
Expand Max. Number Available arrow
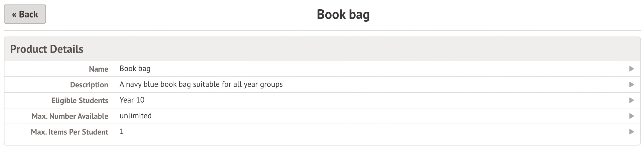tap(631, 116)
